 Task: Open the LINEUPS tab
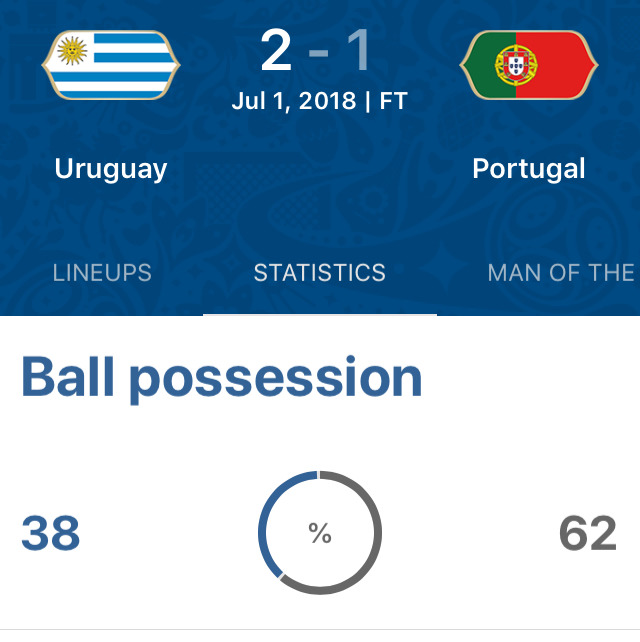102,273
